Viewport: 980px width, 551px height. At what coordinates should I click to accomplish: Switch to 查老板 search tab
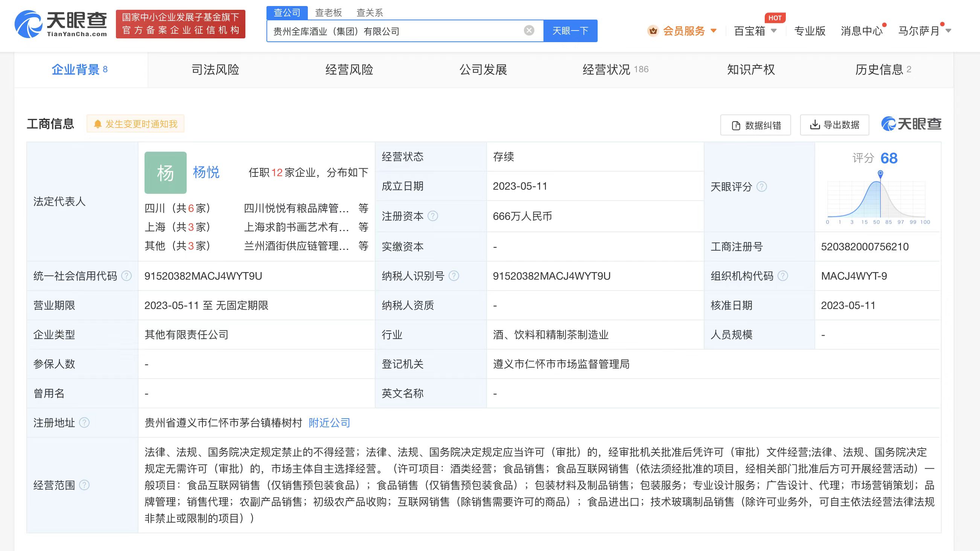coord(328,12)
